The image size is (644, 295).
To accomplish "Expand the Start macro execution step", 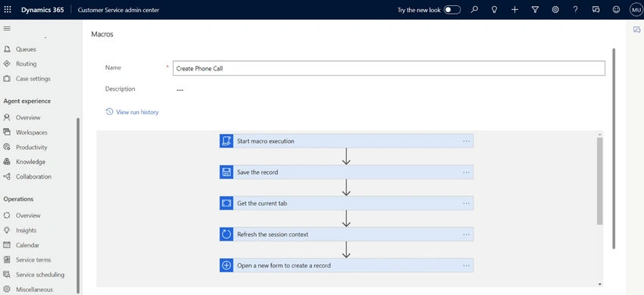I will click(x=346, y=141).
